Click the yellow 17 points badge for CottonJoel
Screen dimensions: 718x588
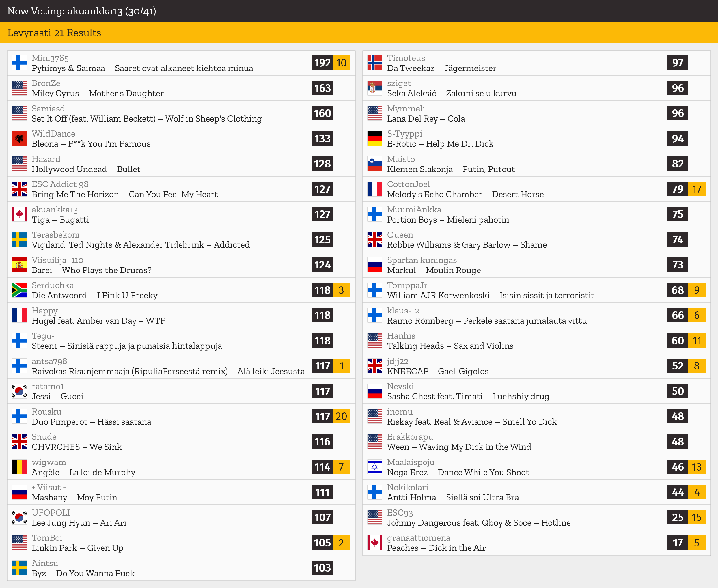tap(697, 189)
